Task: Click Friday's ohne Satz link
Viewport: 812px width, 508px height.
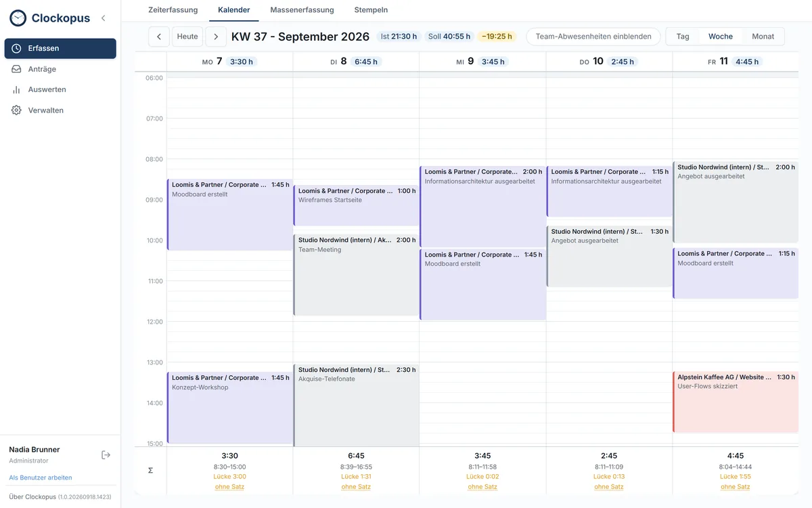Action: (736, 487)
